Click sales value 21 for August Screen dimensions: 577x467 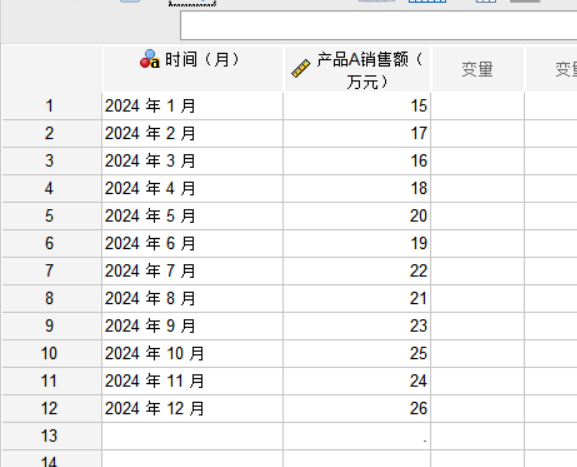(357, 298)
